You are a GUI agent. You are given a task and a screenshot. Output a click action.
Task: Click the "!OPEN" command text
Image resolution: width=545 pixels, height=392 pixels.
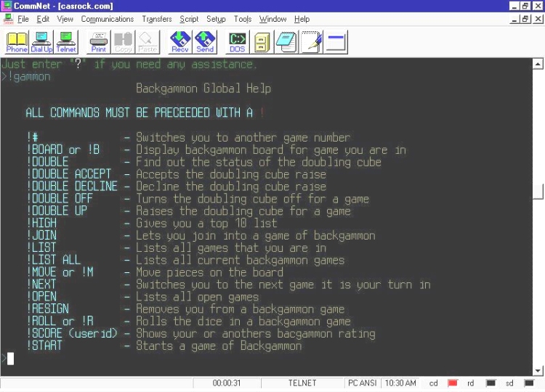click(41, 296)
